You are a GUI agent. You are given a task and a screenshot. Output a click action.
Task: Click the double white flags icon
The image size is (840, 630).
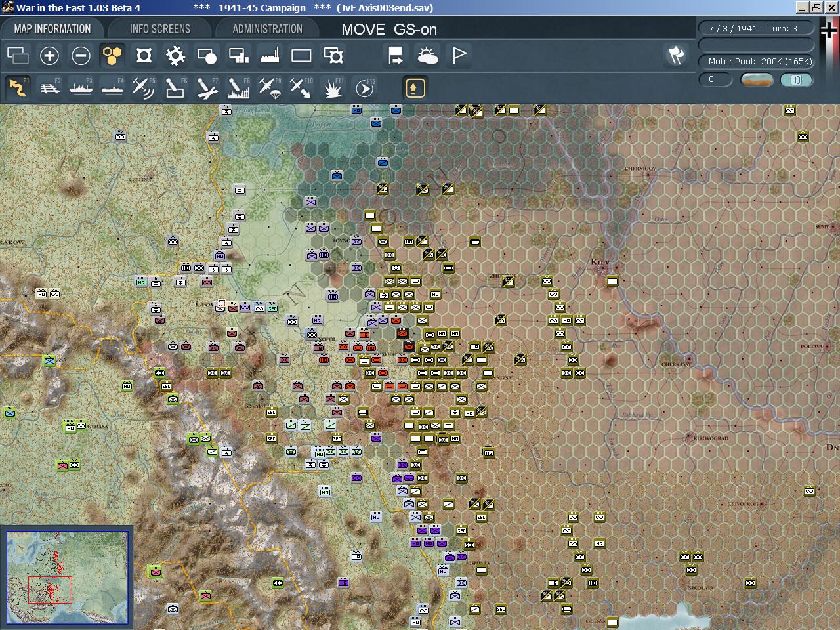pyautogui.click(x=676, y=56)
